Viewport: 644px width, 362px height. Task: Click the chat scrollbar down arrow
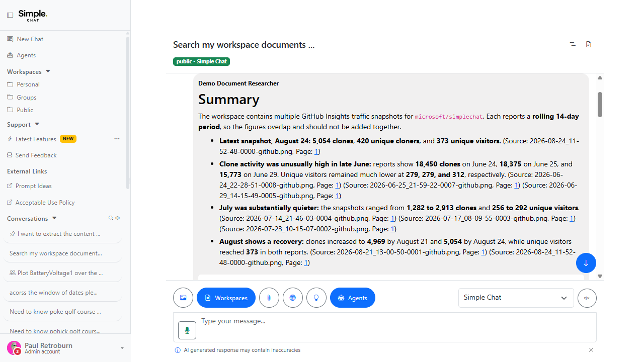click(x=600, y=276)
